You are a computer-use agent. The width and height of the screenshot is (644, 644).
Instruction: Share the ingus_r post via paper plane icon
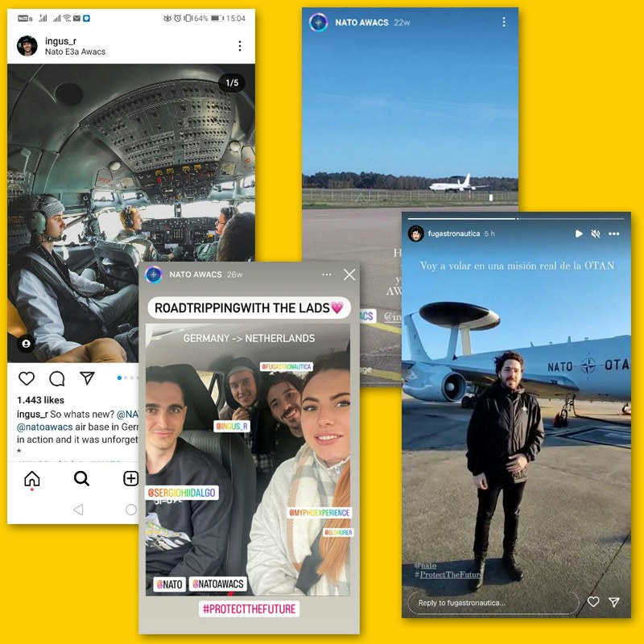coord(87,378)
